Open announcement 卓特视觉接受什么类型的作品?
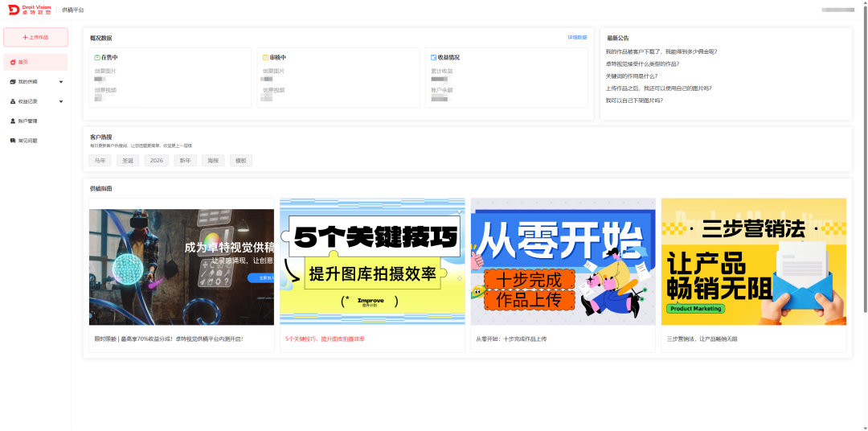Image resolution: width=868 pixels, height=431 pixels. (x=643, y=64)
